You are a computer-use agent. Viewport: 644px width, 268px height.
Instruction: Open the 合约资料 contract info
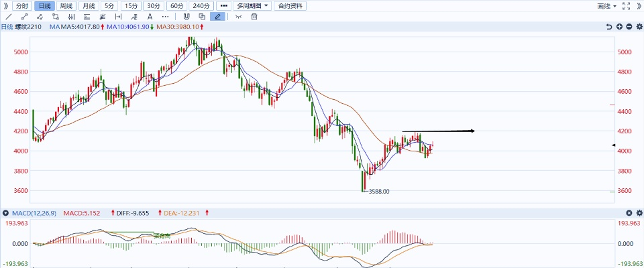point(290,6)
